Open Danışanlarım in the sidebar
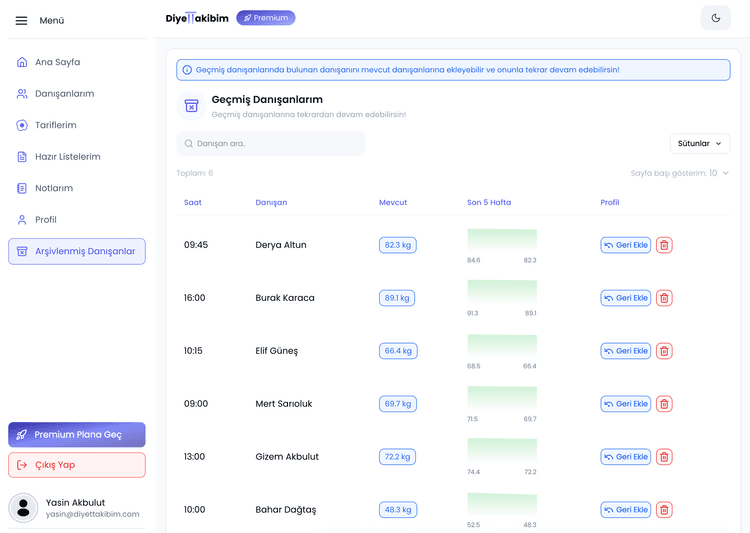Screen dimensions: 750x533 pos(64,94)
